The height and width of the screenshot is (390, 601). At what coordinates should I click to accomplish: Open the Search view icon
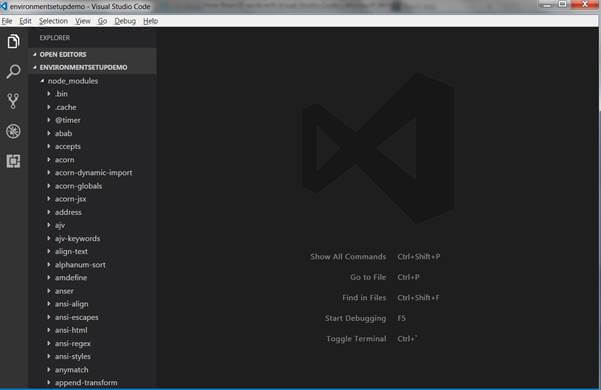tap(13, 71)
